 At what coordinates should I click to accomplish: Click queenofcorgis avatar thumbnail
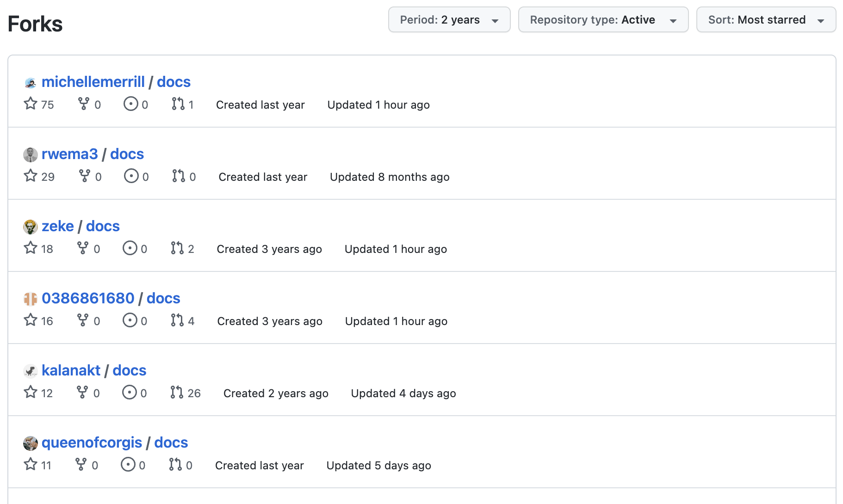[31, 443]
